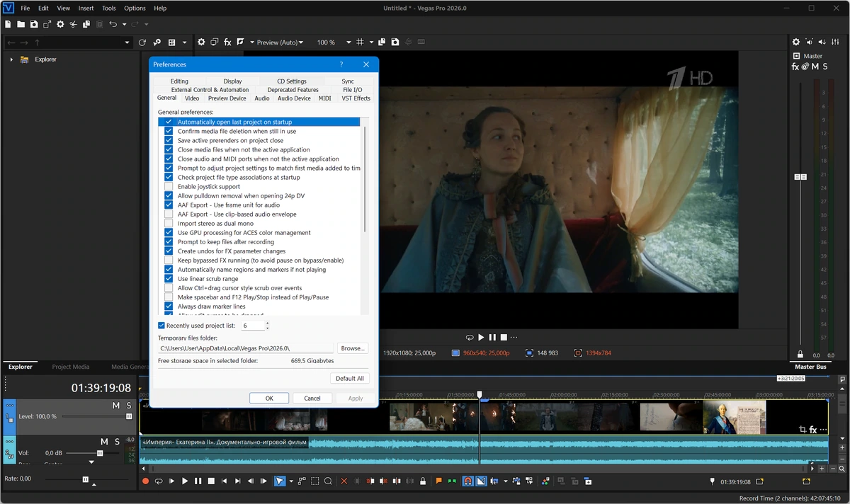Stop playback in the timeline transport
Viewport: 850px width, 504px height.
[x=211, y=481]
